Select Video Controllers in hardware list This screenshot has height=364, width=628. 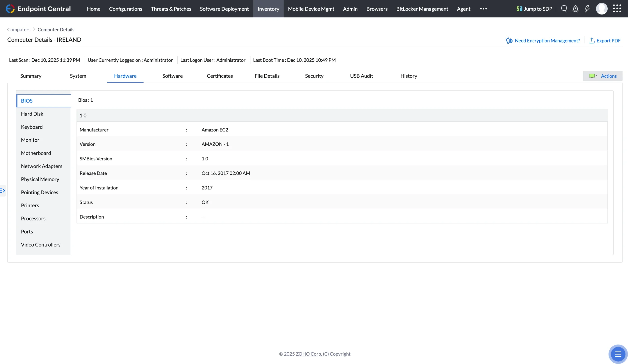44,245
